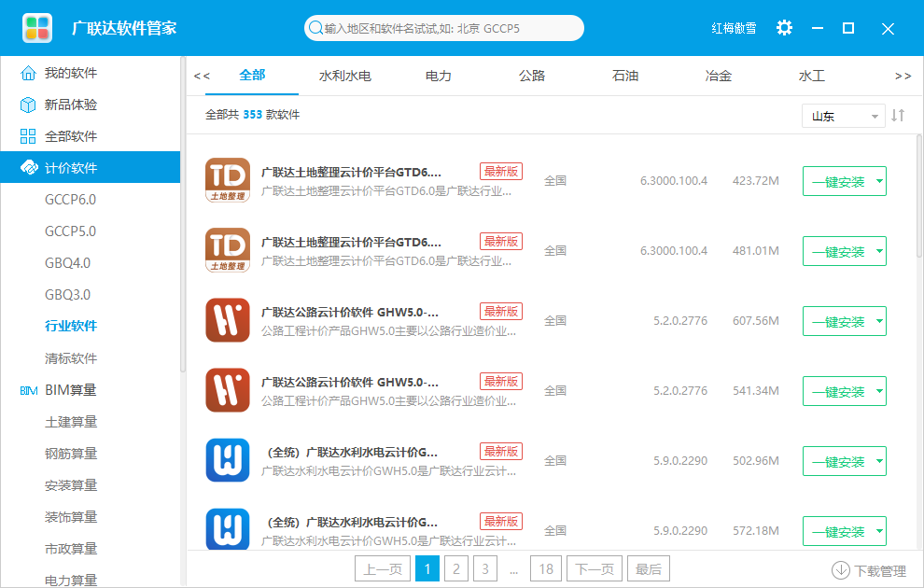Click the 481.01M 土地整理 TD app icon
The height and width of the screenshot is (588, 924).
click(228, 250)
